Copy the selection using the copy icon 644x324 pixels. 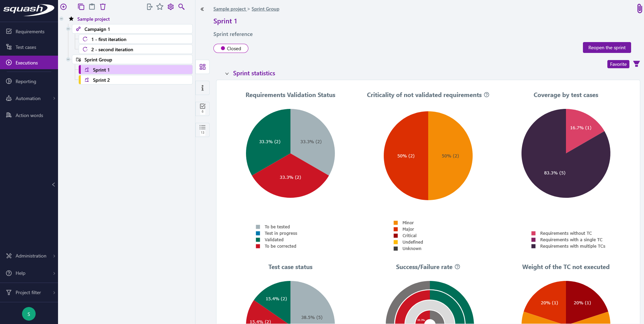point(81,6)
